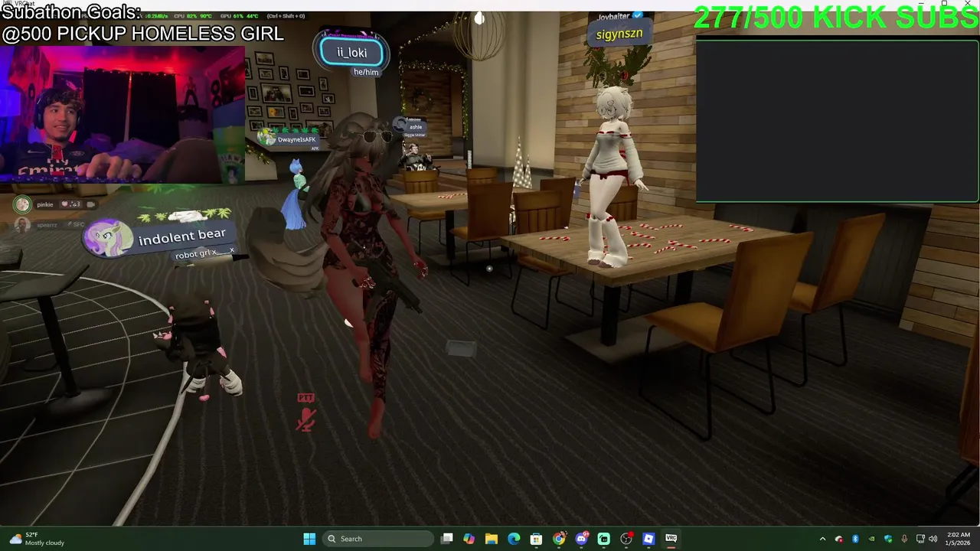Select the VRChat taskbar icon

[x=671, y=539]
